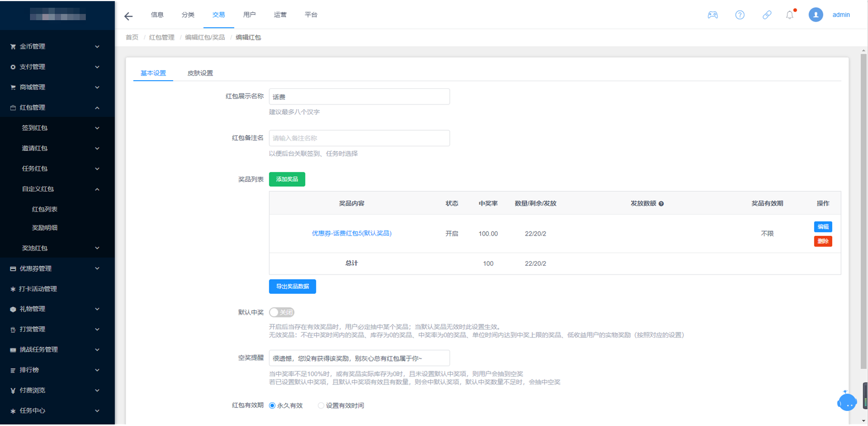Click the back arrow icon
Image resolution: width=868 pixels, height=426 pixels.
pyautogui.click(x=128, y=16)
